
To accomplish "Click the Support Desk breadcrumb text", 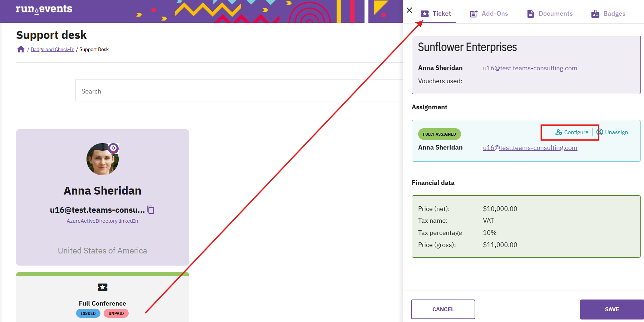I will pos(94,50).
